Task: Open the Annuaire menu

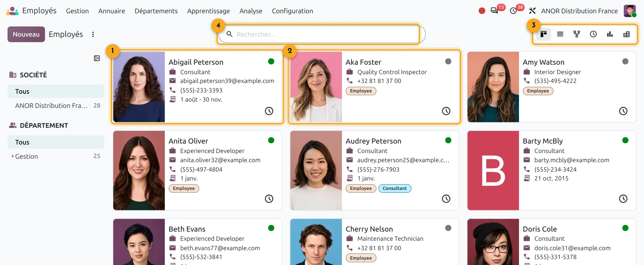Action: [x=112, y=11]
